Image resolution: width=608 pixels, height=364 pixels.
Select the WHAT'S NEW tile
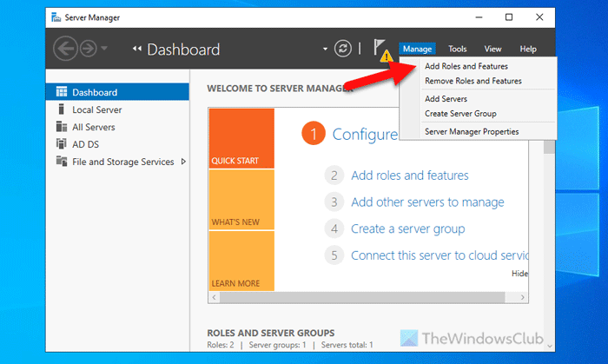tap(241, 200)
